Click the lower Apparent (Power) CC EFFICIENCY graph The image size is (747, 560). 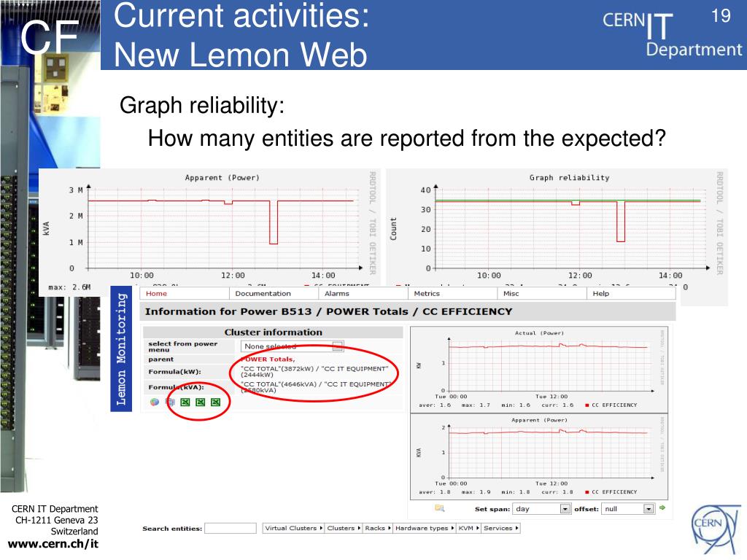(539, 456)
